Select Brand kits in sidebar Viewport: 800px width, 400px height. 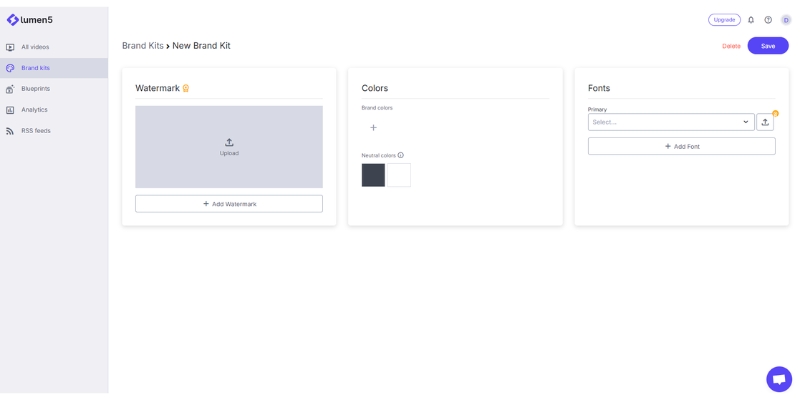point(54,68)
